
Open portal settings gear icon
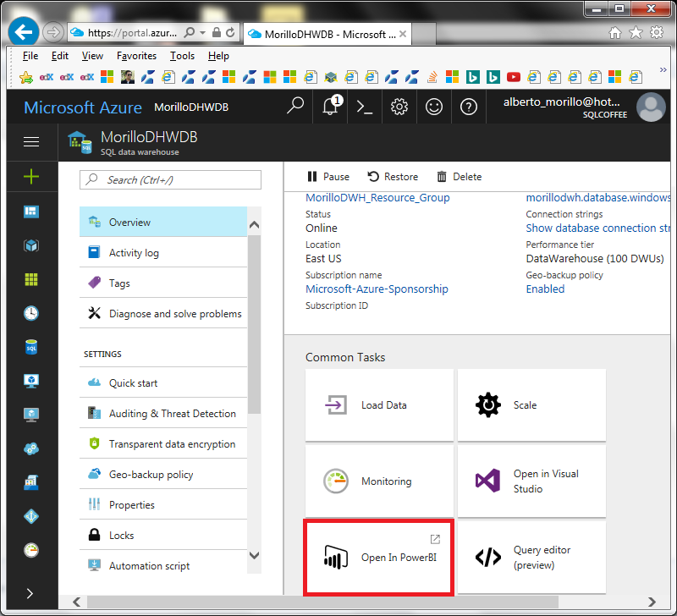click(399, 107)
